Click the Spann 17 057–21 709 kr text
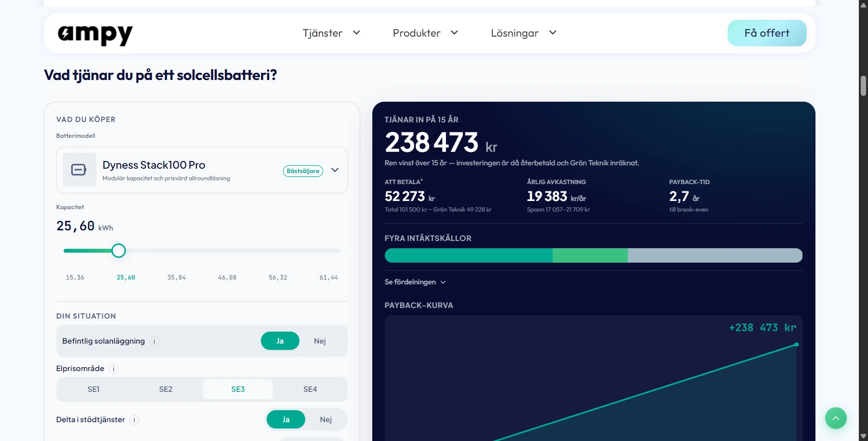 tap(558, 210)
